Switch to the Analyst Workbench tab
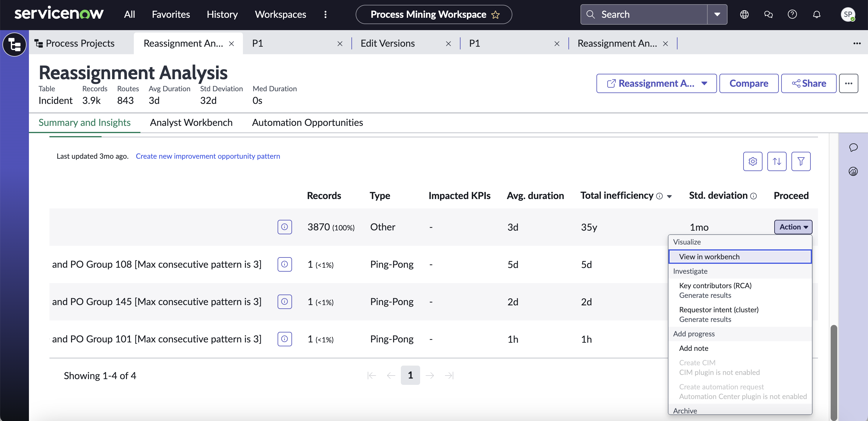Image resolution: width=868 pixels, height=421 pixels. tap(191, 123)
